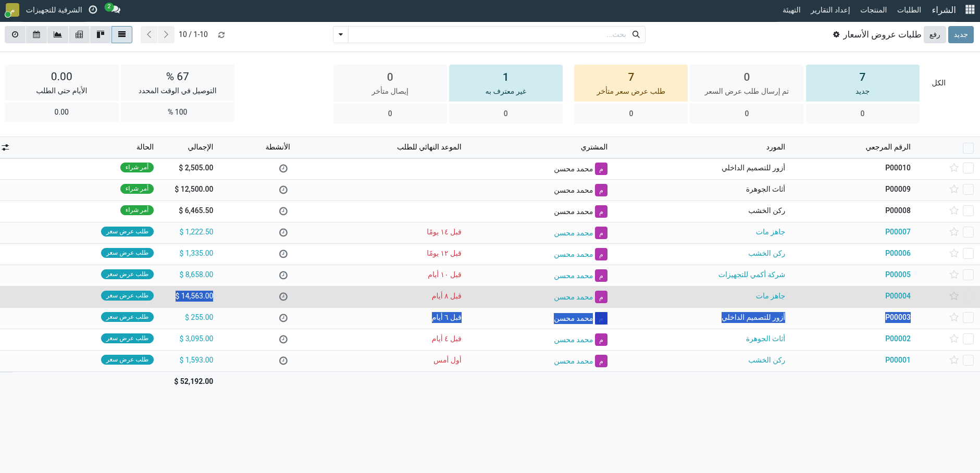Click the جديد button to create a request
The width and height of the screenshot is (980, 473).
[961, 34]
